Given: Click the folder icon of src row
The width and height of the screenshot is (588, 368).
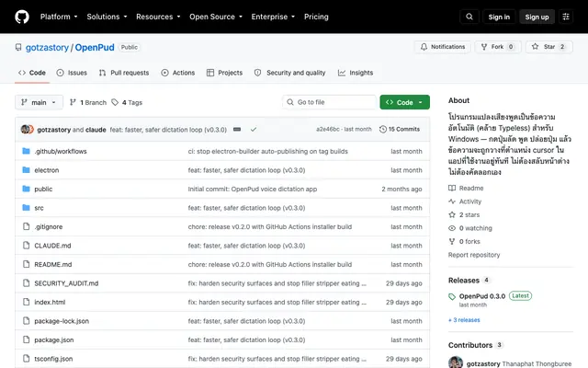Looking at the screenshot, I should pos(26,207).
